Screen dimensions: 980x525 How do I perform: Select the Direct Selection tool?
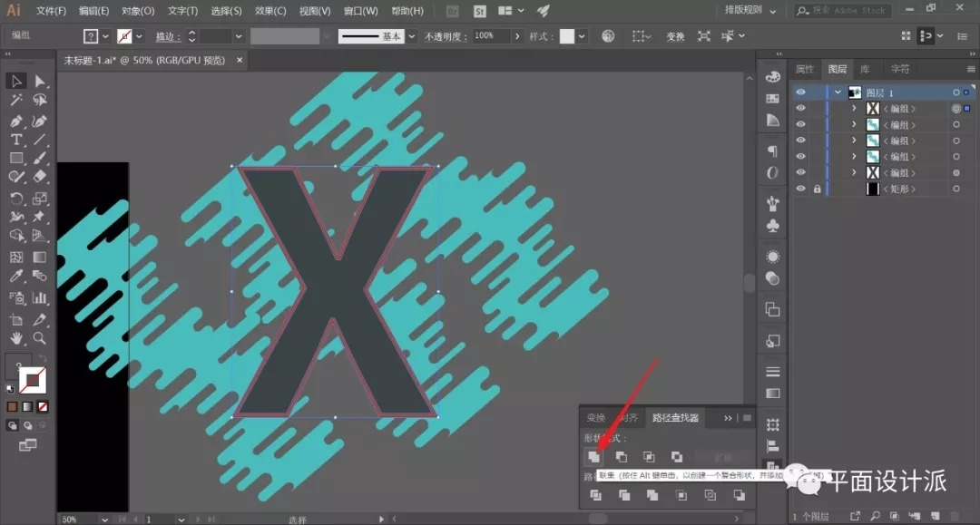tap(40, 82)
